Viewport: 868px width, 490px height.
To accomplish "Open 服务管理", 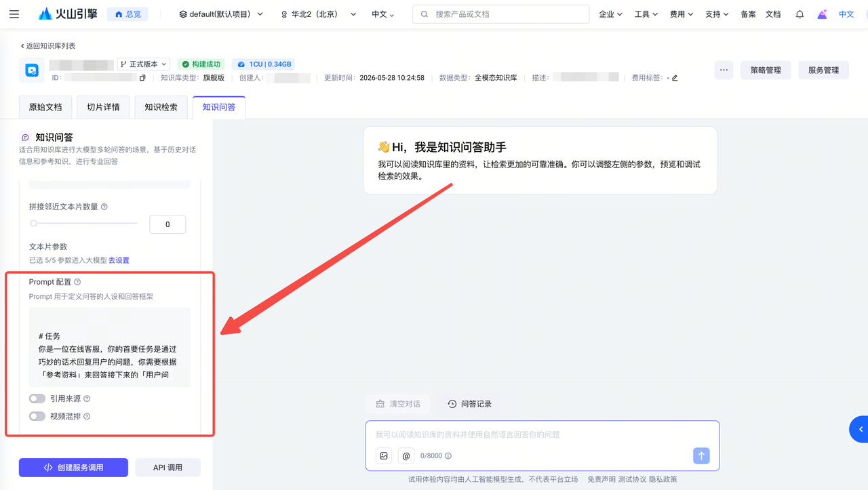I will coord(823,70).
